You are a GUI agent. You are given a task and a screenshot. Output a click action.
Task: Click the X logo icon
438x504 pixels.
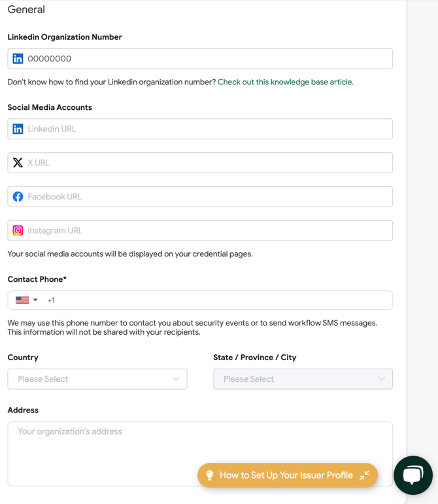point(18,163)
